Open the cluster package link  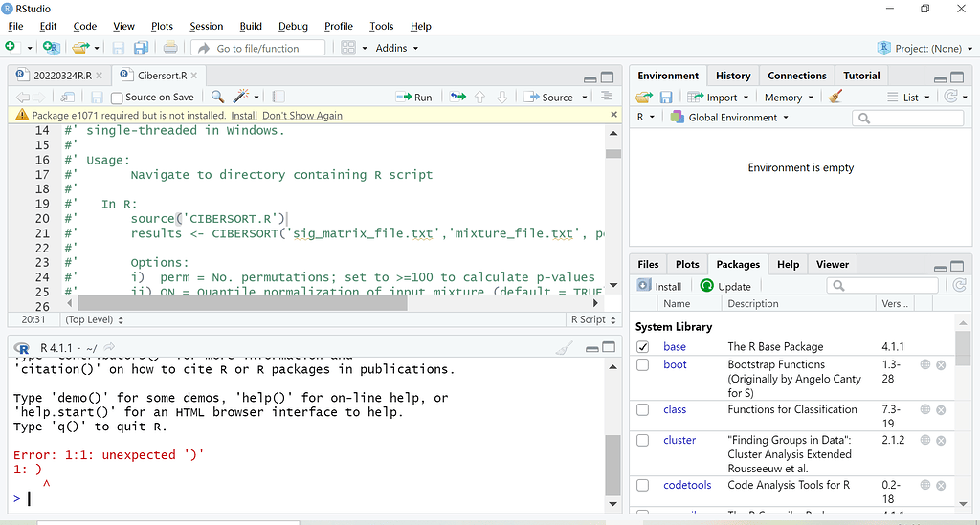pyautogui.click(x=679, y=440)
